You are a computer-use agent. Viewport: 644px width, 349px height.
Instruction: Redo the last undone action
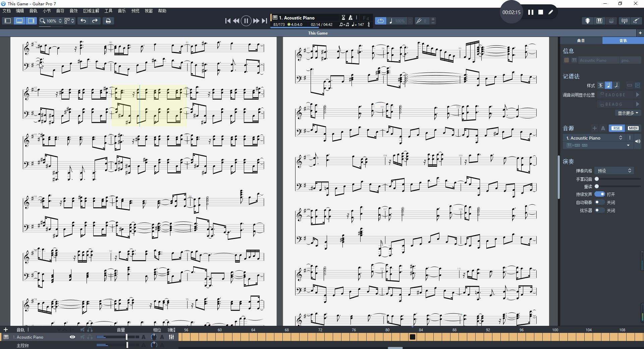point(95,21)
